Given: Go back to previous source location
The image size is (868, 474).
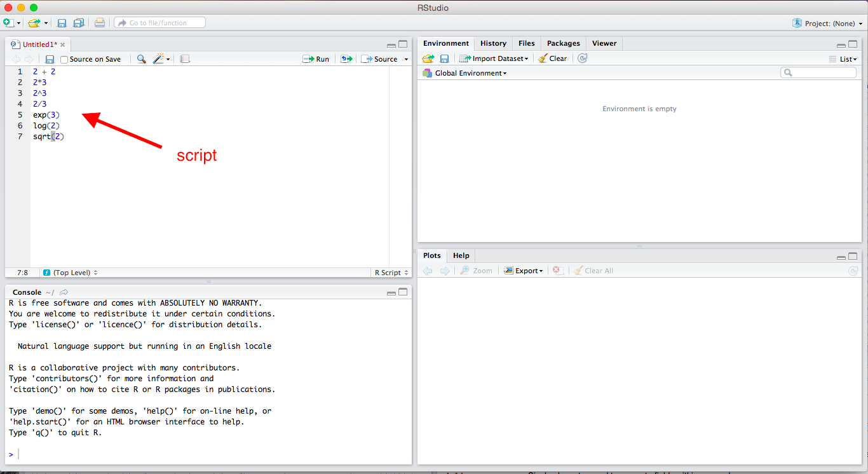Looking at the screenshot, I should (x=17, y=59).
